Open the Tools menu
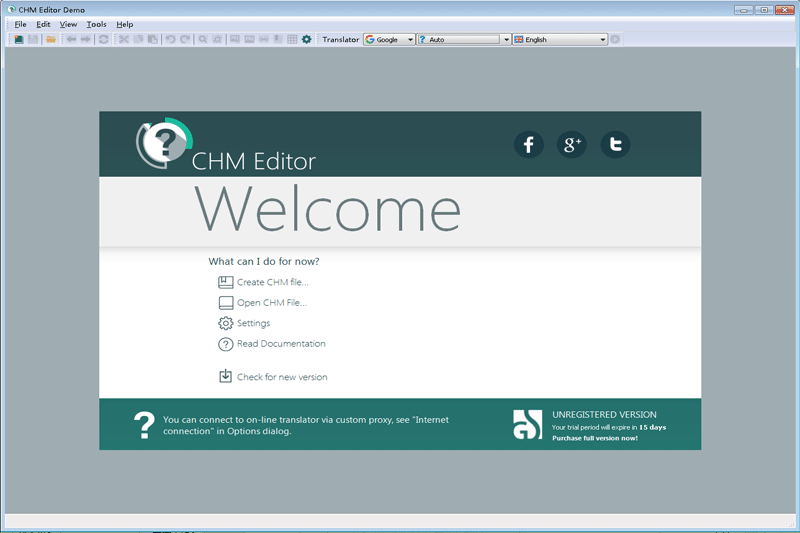The image size is (800, 533). (x=96, y=24)
